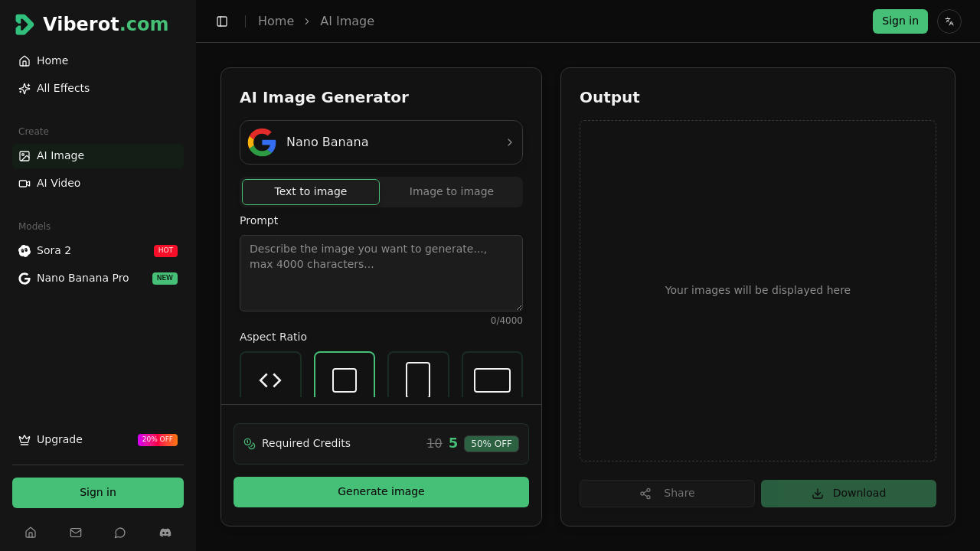This screenshot has width=980, height=551.
Task: Click the Discord icon in the footer
Action: [x=165, y=533]
